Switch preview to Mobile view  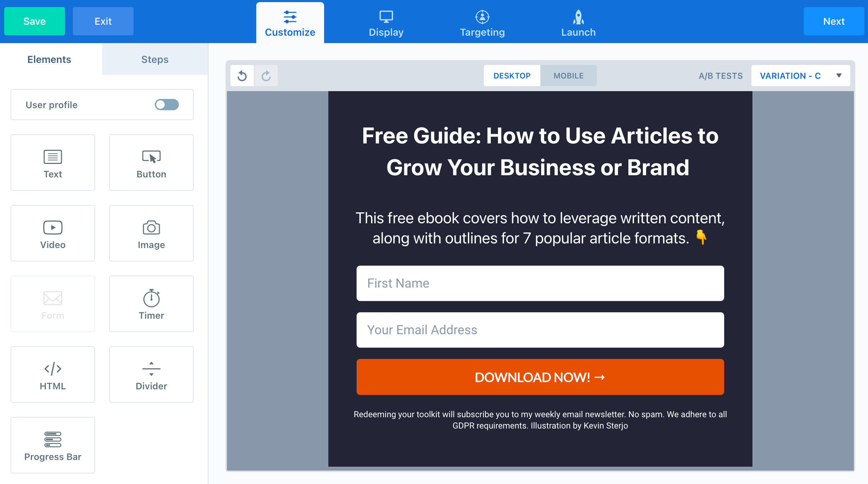568,76
